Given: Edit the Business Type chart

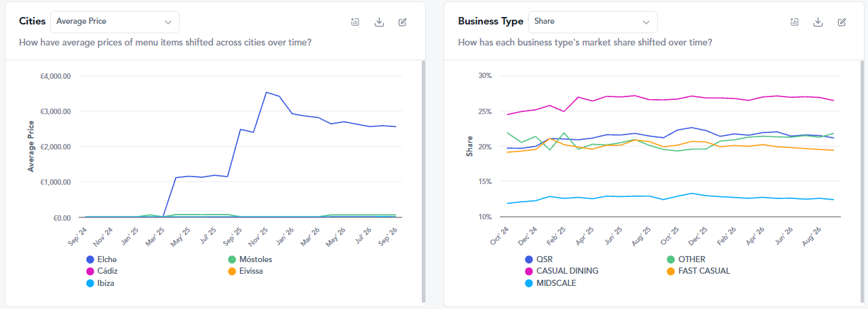Looking at the screenshot, I should pos(842,22).
